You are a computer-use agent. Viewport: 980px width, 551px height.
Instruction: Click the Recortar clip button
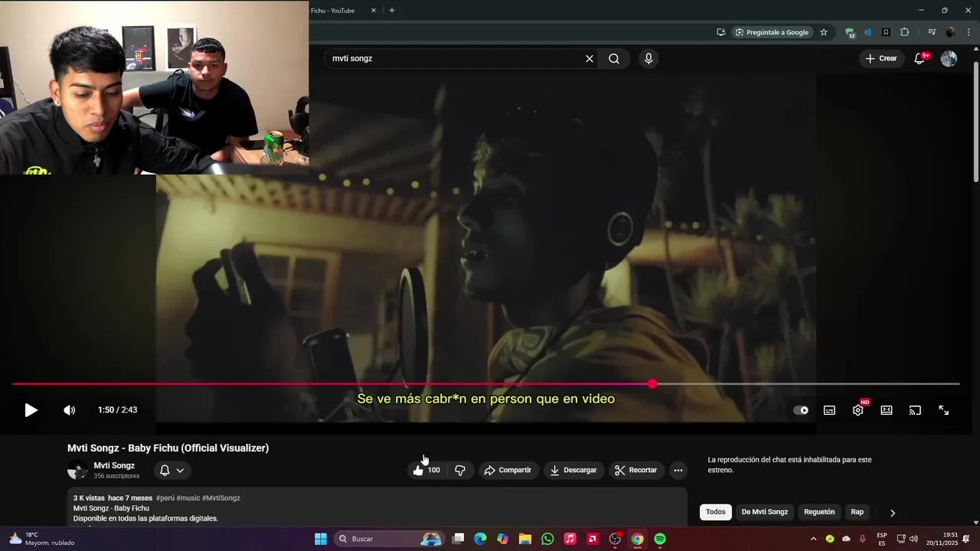(x=636, y=470)
